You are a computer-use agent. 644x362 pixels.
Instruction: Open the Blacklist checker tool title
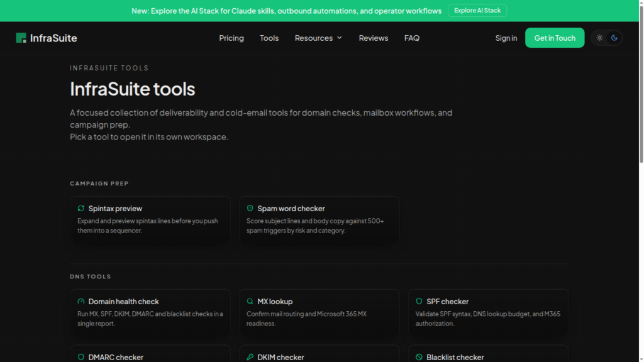[x=455, y=357]
